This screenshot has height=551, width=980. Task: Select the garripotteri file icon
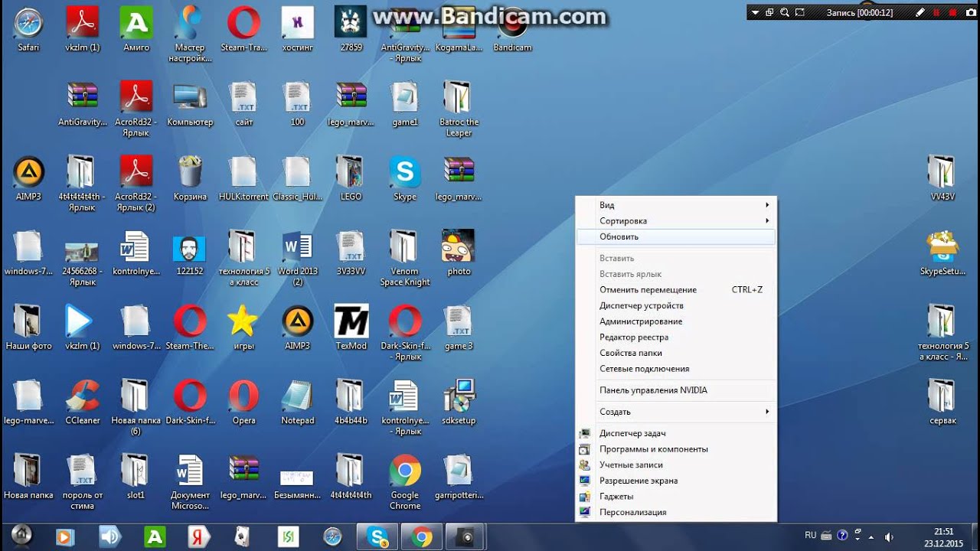click(x=459, y=477)
